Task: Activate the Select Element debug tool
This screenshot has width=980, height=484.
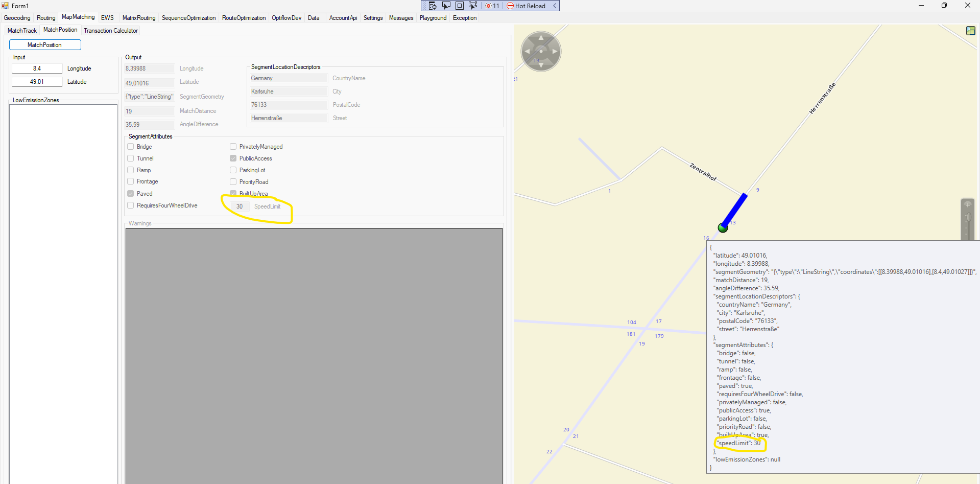Action: 446,6
